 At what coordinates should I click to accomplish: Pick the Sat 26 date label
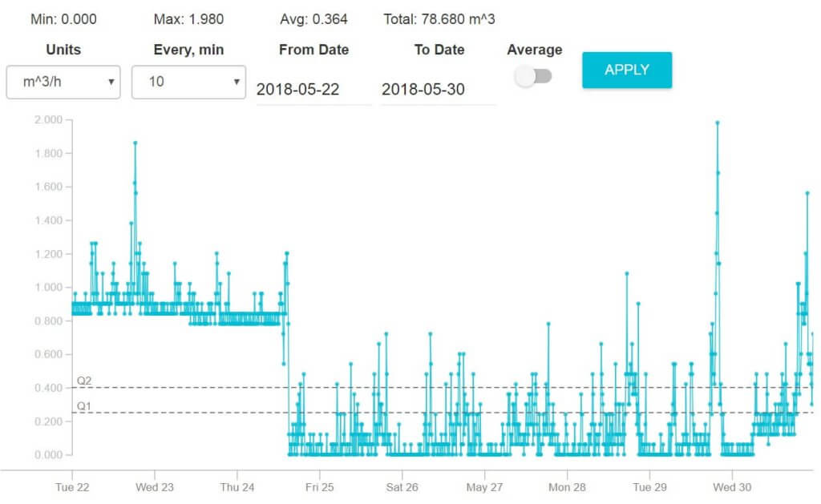[x=402, y=486]
